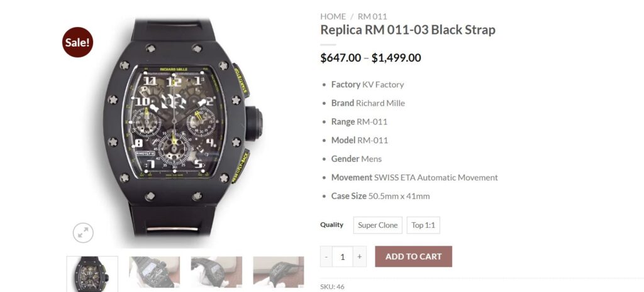This screenshot has width=644, height=292.
Task: Select the Super Clone quality option
Action: tap(378, 225)
